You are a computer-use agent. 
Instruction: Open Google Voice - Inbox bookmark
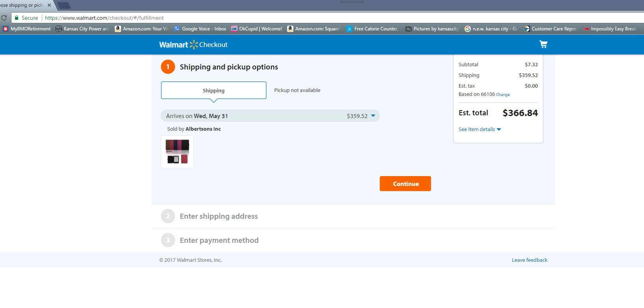200,29
